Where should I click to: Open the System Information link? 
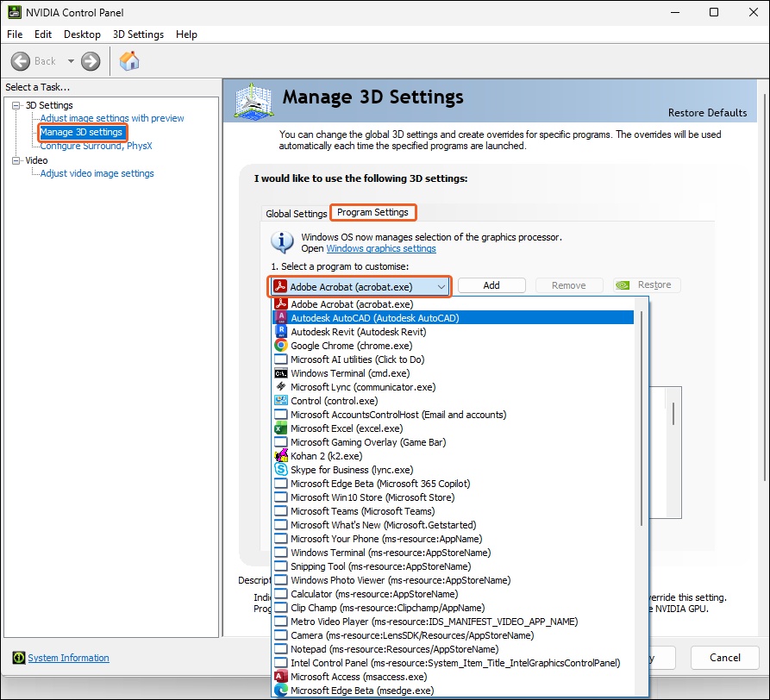pyautogui.click(x=68, y=658)
